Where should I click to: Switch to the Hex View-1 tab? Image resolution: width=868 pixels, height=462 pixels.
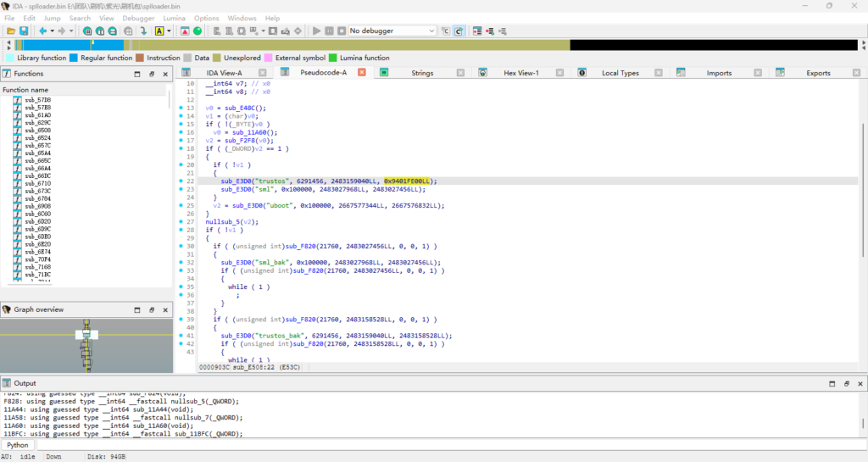click(x=520, y=73)
